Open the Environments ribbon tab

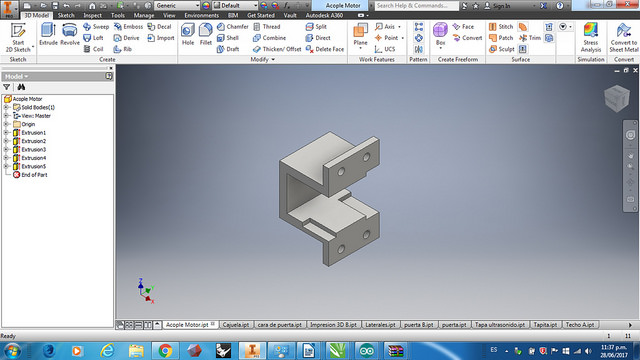click(x=202, y=16)
